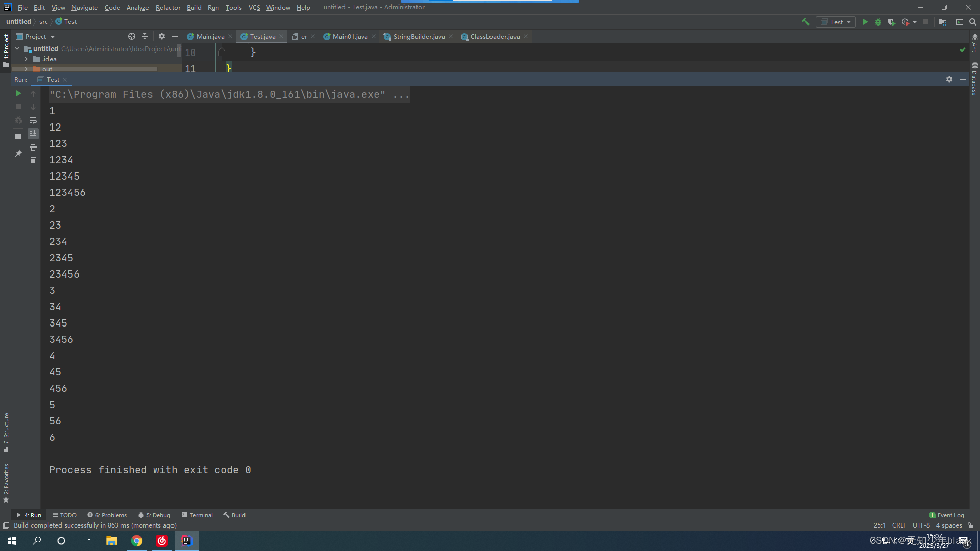Click the Print console output icon
The width and height of the screenshot is (980, 551).
tap(33, 147)
